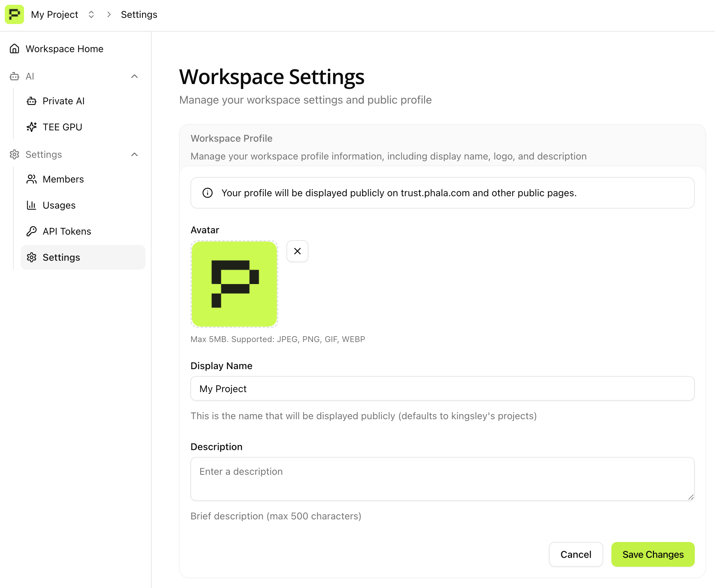Select the Private AI sidebar icon
This screenshot has width=715, height=588.
(x=32, y=101)
